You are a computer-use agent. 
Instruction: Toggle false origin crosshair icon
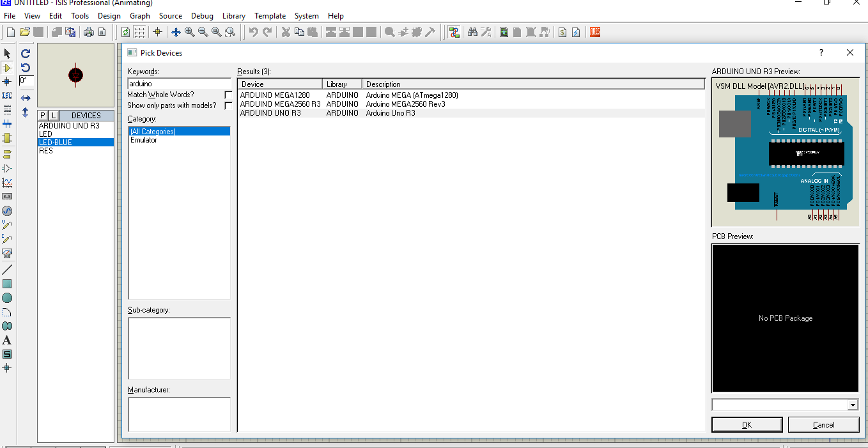tap(157, 32)
